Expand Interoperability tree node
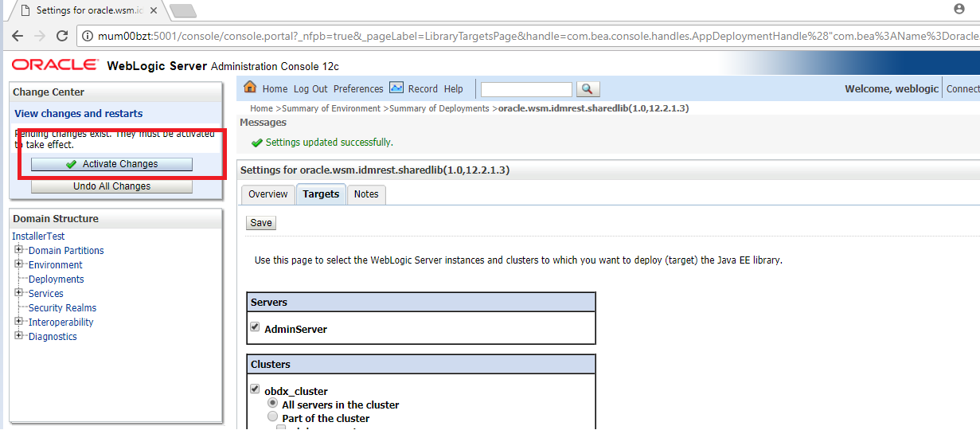 pos(19,322)
